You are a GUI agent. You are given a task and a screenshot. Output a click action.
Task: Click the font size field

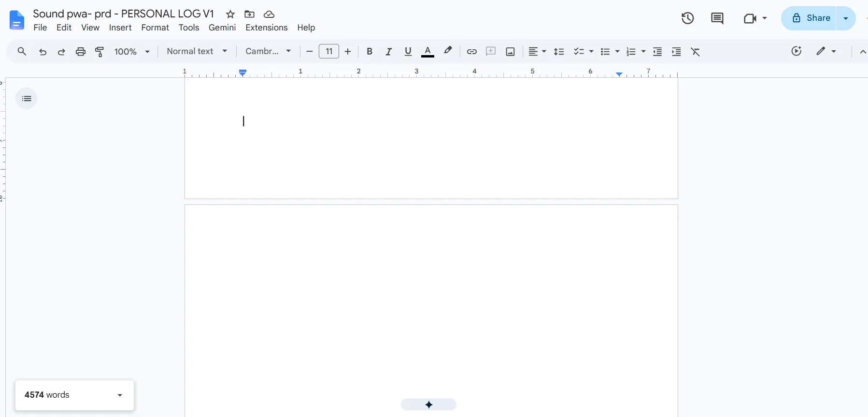coord(329,51)
